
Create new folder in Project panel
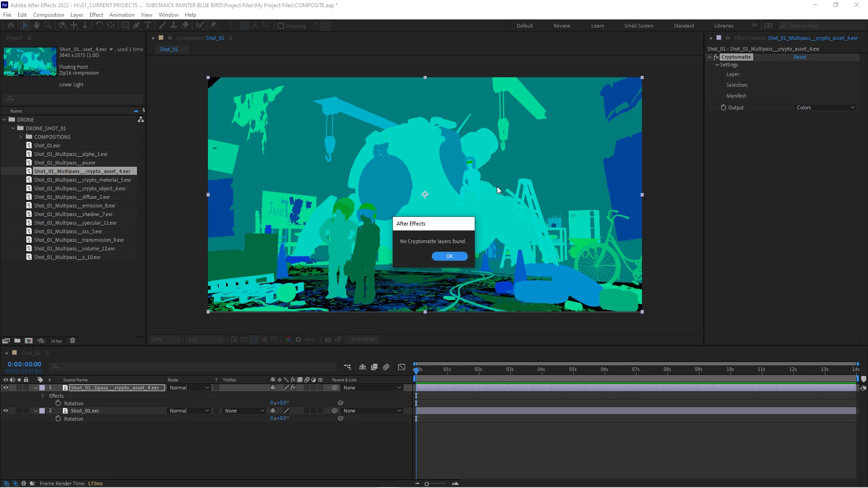pyautogui.click(x=17, y=341)
